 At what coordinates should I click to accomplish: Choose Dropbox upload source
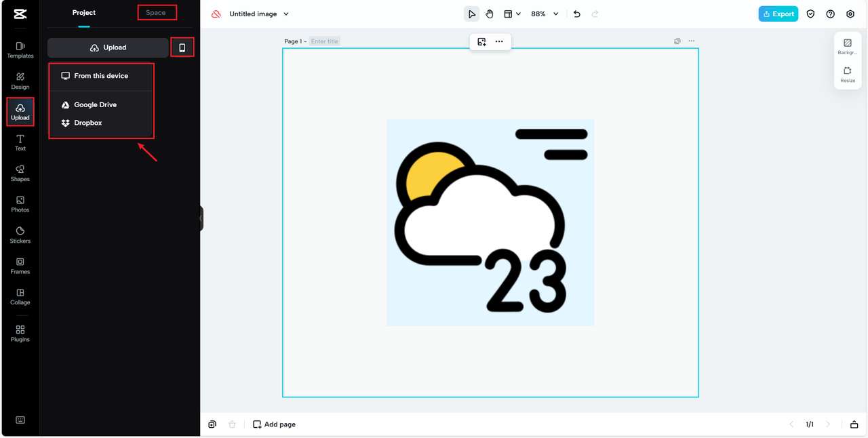(101, 123)
